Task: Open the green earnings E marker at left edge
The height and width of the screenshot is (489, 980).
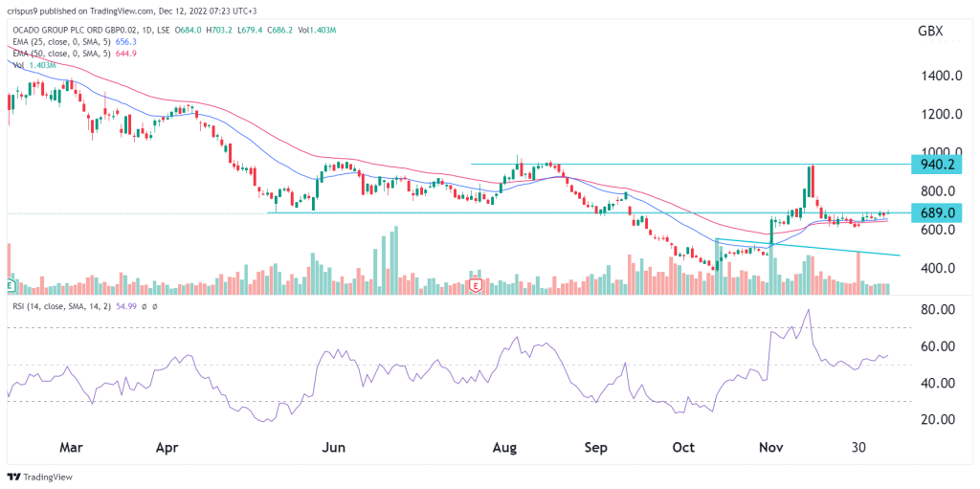Action: (10, 286)
